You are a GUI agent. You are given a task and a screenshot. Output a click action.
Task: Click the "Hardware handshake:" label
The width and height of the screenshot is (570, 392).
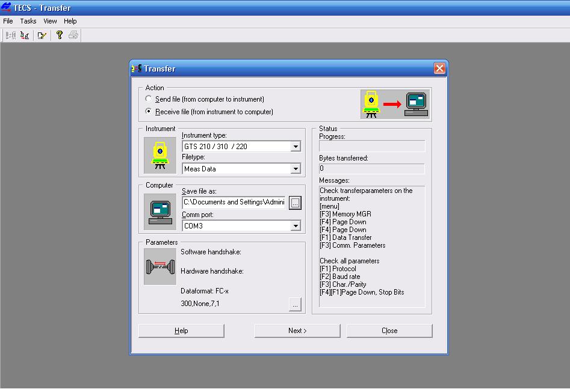[x=212, y=271]
